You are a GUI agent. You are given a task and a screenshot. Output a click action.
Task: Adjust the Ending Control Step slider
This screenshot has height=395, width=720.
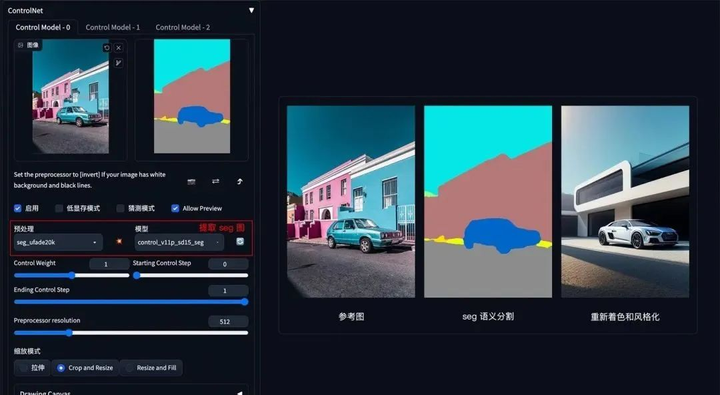click(131, 302)
